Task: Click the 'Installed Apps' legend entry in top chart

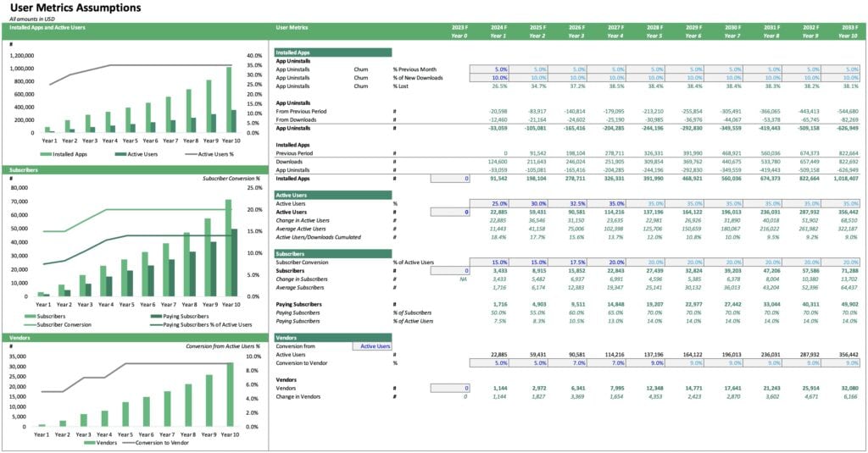Action: [x=64, y=154]
